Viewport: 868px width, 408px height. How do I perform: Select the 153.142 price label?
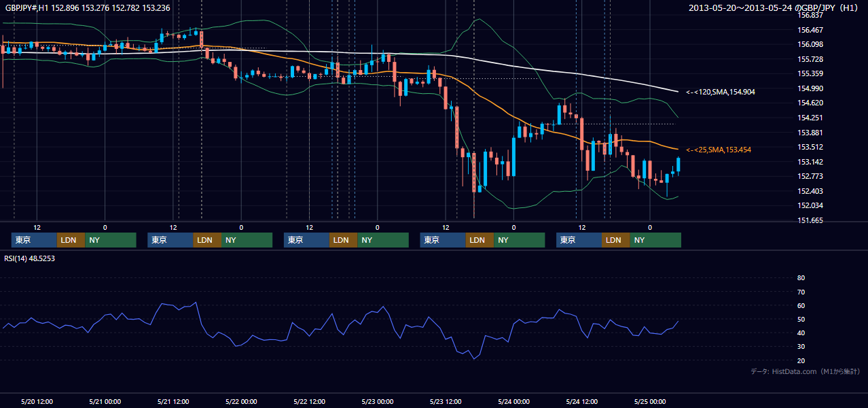(810, 162)
